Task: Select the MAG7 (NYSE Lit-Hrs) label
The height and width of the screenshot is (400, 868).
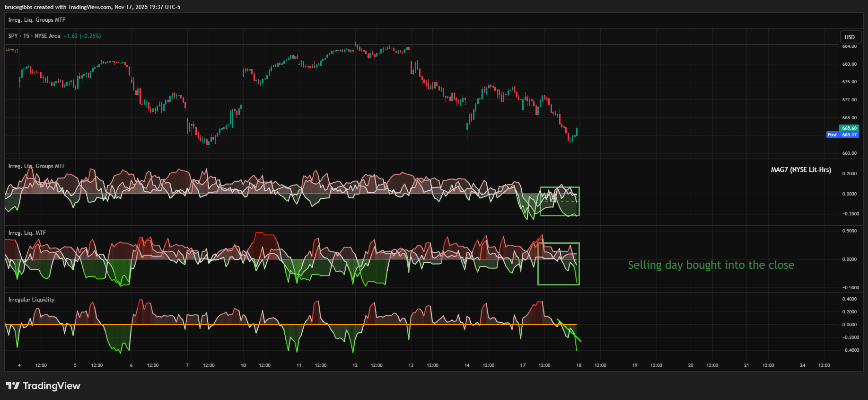Action: click(x=801, y=169)
